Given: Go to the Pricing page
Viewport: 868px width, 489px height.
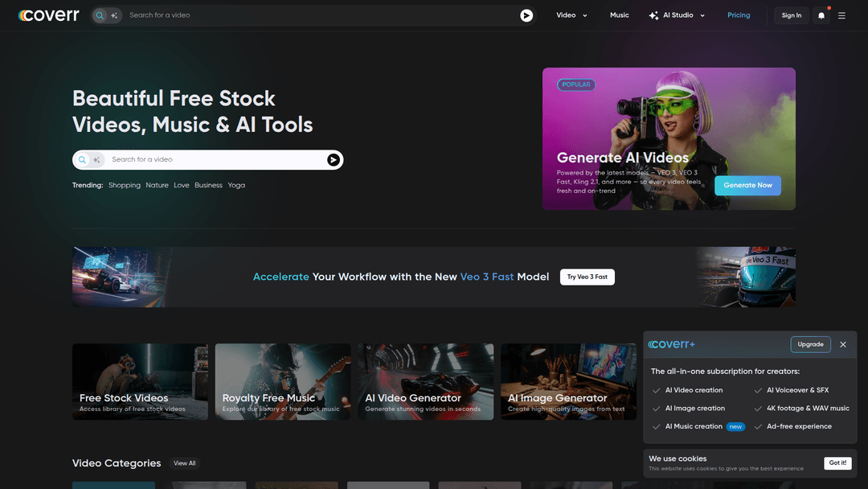Looking at the screenshot, I should pos(738,15).
